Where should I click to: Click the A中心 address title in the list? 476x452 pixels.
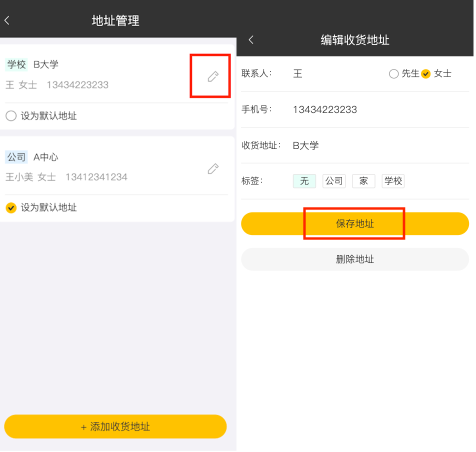click(46, 157)
